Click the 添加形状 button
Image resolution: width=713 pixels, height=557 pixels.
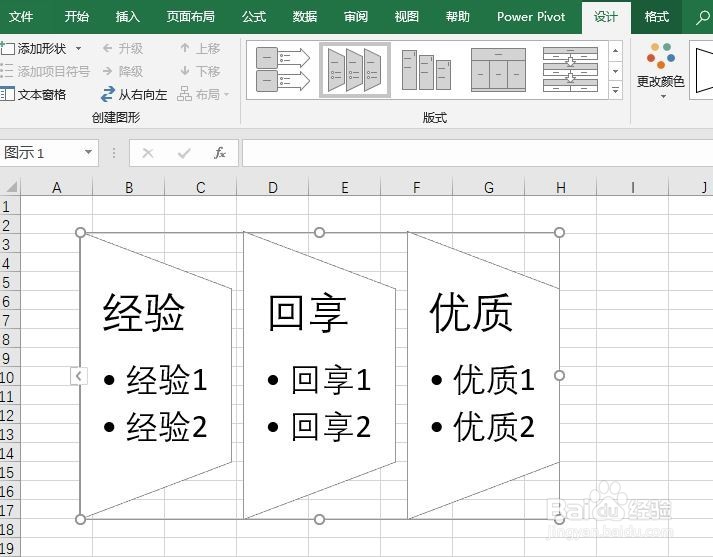tap(34, 48)
